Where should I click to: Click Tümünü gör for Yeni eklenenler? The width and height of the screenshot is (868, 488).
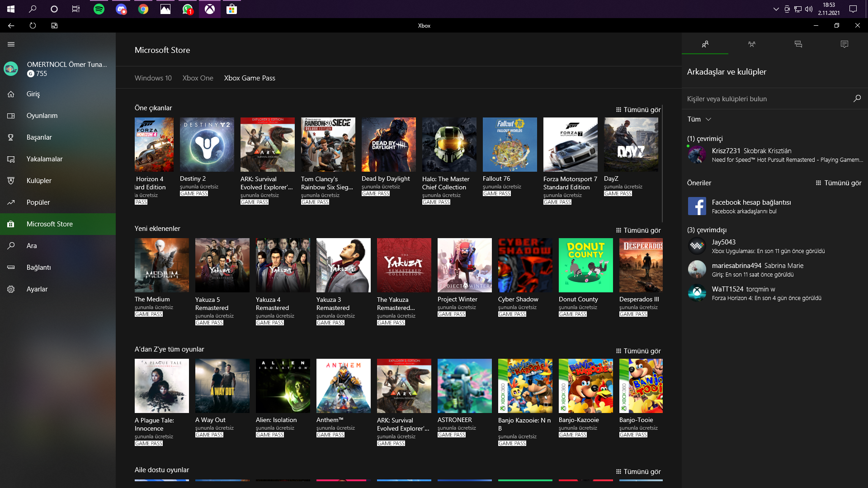point(638,230)
